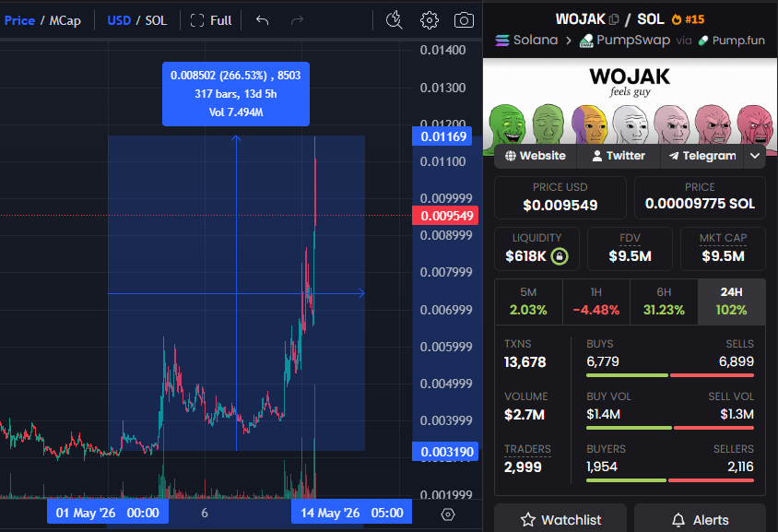The image size is (778, 532).
Task: Open the chart timezone target icon
Action: click(x=448, y=514)
